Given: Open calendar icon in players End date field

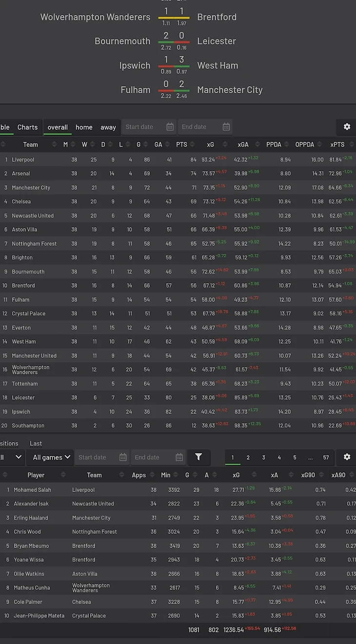Looking at the screenshot, I should point(179,457).
